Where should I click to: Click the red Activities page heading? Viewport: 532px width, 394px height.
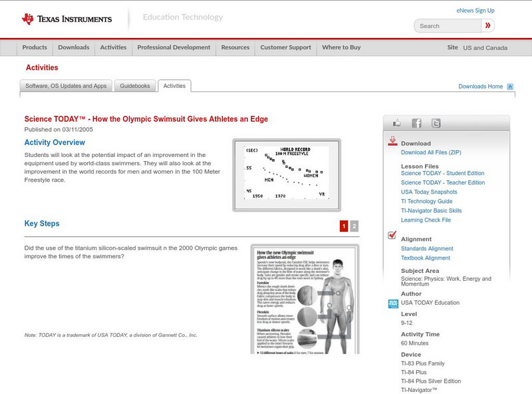[42, 68]
